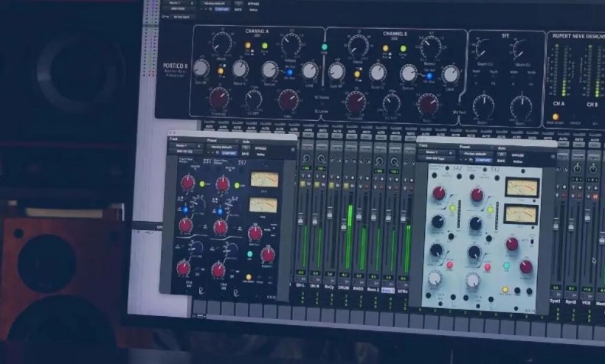605x364 pixels.
Task: Click COMPARE in the 542 Tape plugin window
Action: point(483,160)
